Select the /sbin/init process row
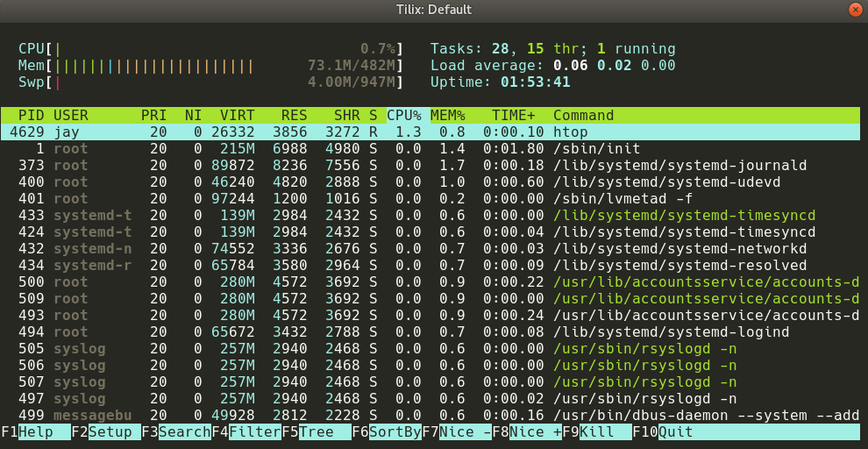The height and width of the screenshot is (449, 868). coord(430,149)
